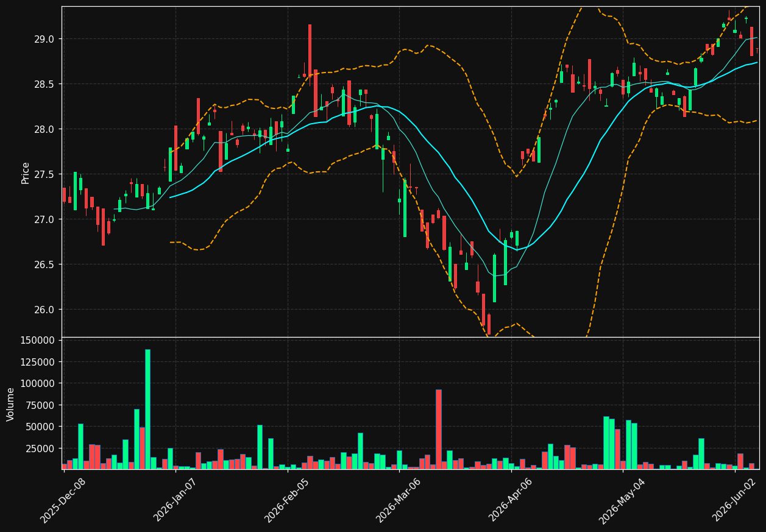Screen dimensions: 766x532
Task: Click the 2026-Mar-06 date label
Action: click(x=399, y=500)
